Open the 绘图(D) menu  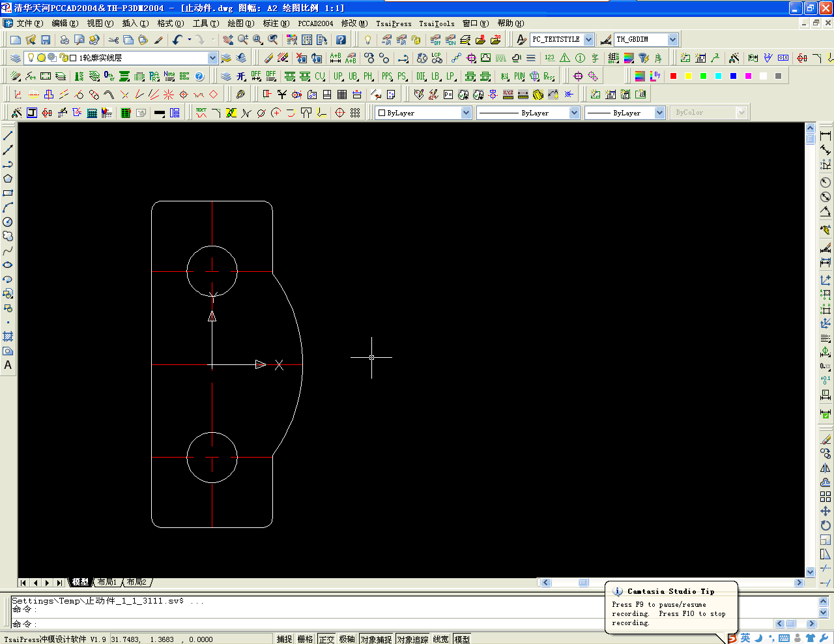(240, 23)
